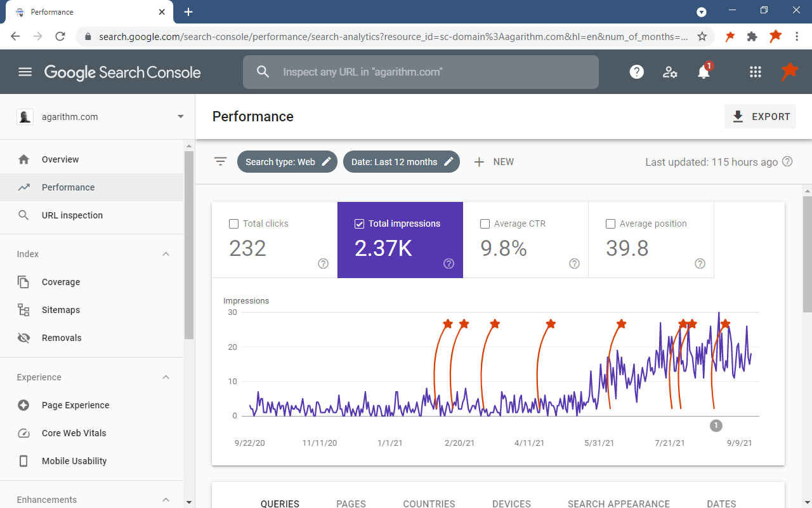Enable the Total clicks checkbox

(234, 224)
